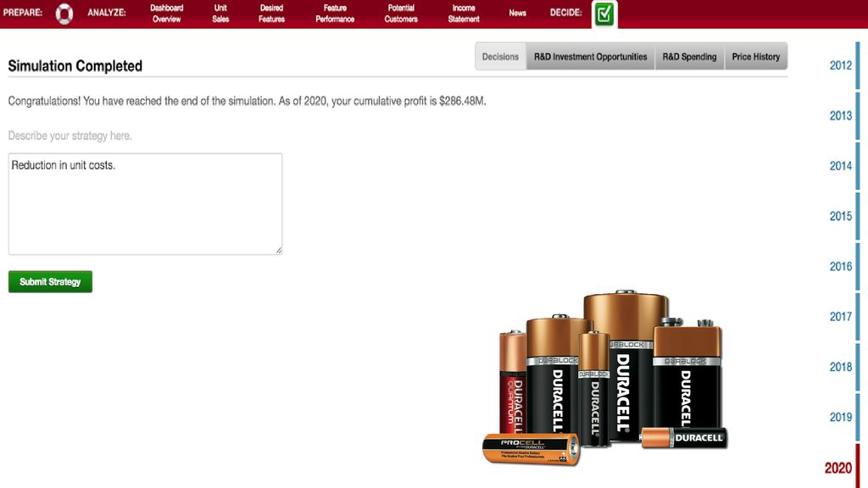Select year 2020 on the timeline
Screen dimensions: 868x488
tap(838, 468)
